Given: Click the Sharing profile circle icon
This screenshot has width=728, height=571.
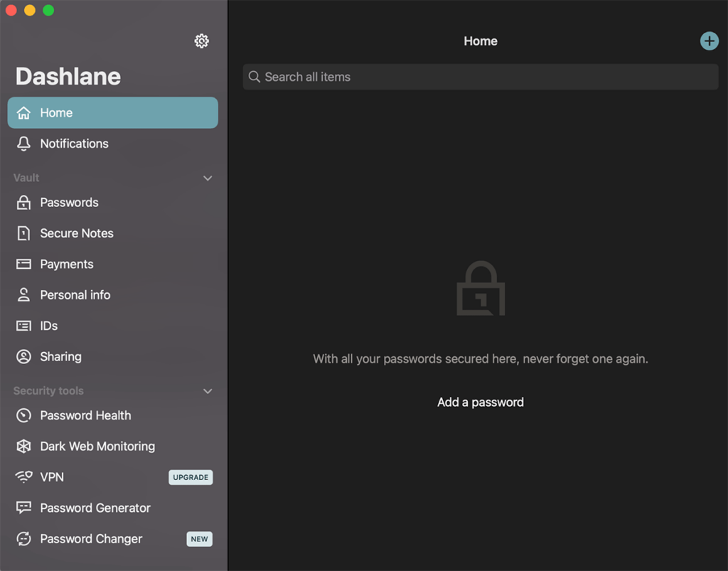Looking at the screenshot, I should pos(23,356).
